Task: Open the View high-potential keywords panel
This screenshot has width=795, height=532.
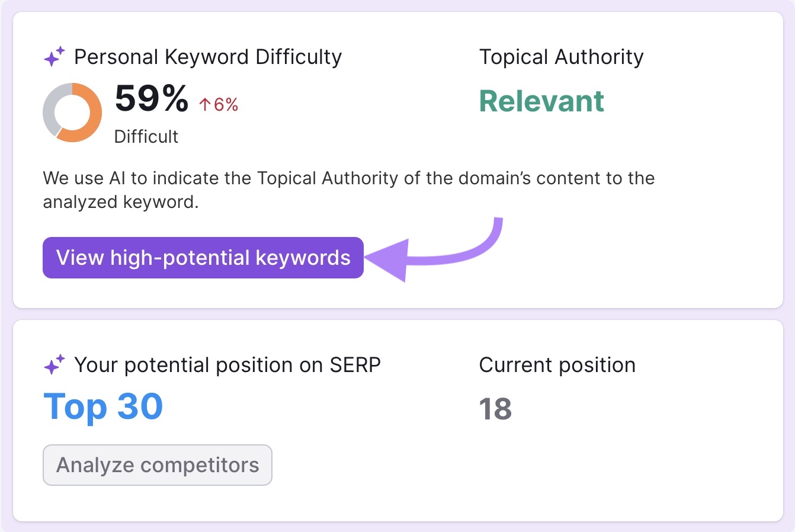Action: click(x=203, y=258)
